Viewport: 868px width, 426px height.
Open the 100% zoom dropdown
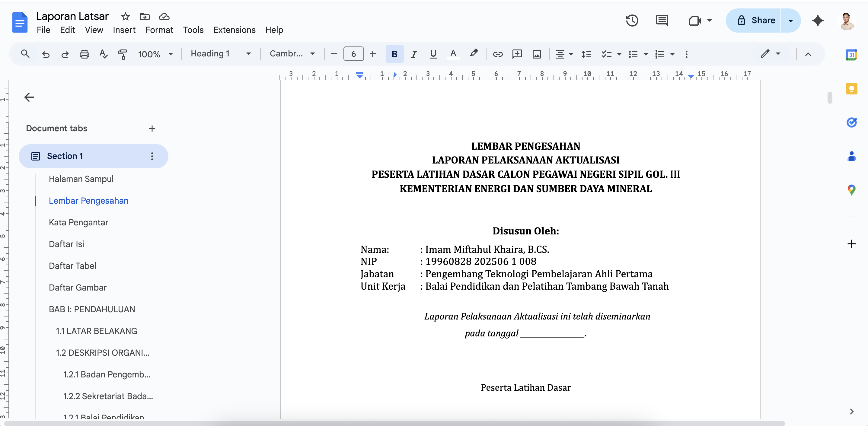point(155,54)
